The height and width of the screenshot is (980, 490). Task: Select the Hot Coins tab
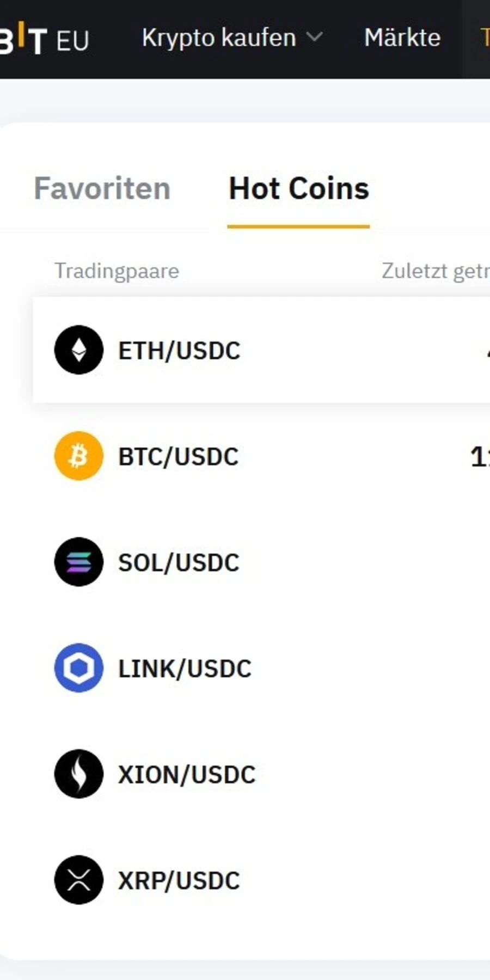299,188
